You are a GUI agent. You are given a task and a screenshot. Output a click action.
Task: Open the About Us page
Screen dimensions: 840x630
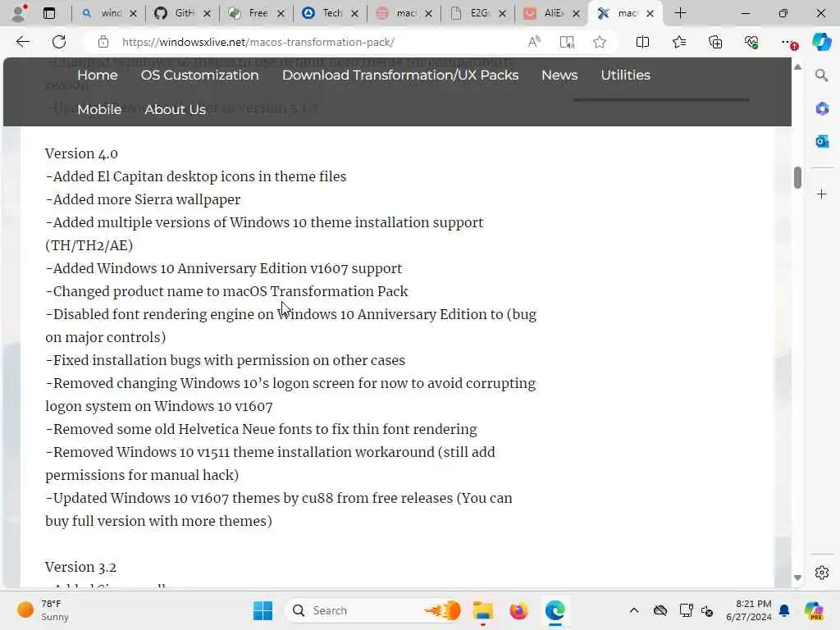point(176,109)
